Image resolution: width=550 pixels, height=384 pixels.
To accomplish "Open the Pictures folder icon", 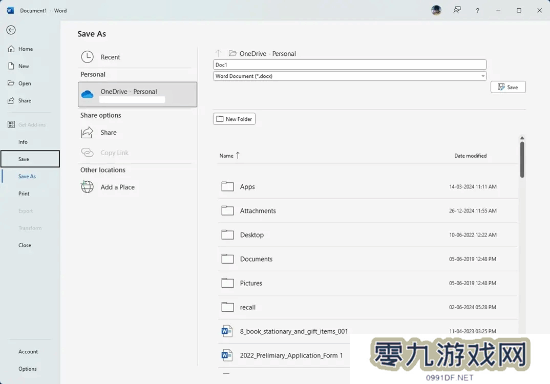I will coord(227,283).
